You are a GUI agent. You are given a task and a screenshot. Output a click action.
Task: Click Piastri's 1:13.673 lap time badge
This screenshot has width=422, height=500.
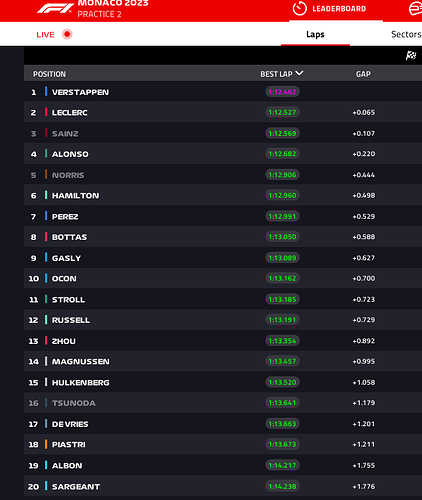pos(282,444)
